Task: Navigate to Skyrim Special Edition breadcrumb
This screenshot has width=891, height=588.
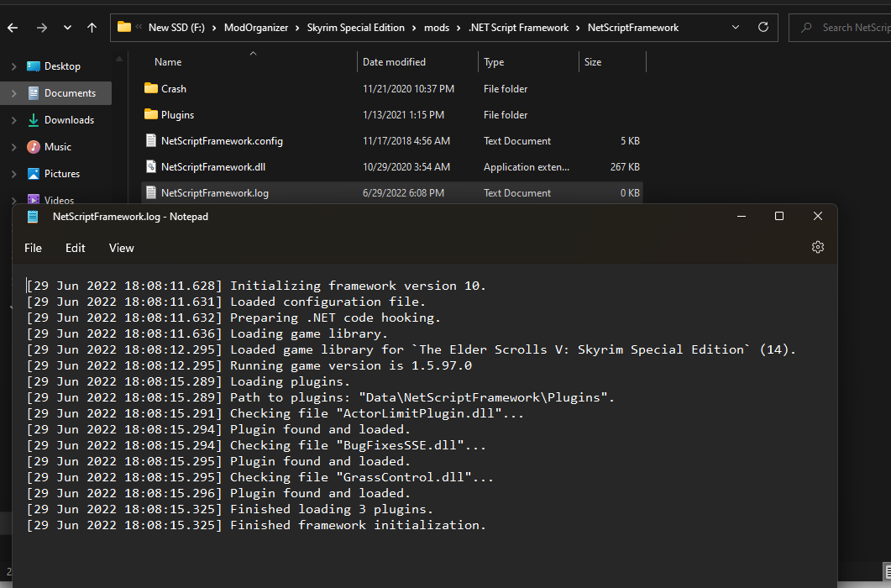Action: point(356,27)
